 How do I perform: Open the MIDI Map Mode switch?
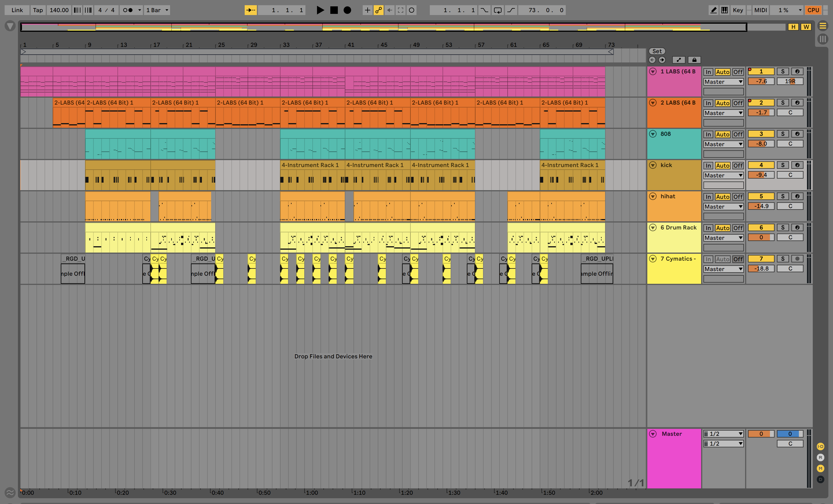[760, 10]
